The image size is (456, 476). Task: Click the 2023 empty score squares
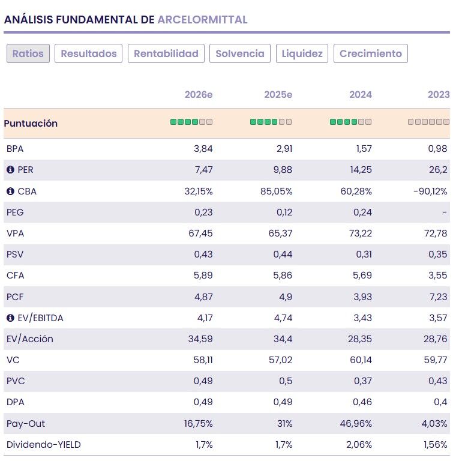pyautogui.click(x=428, y=122)
